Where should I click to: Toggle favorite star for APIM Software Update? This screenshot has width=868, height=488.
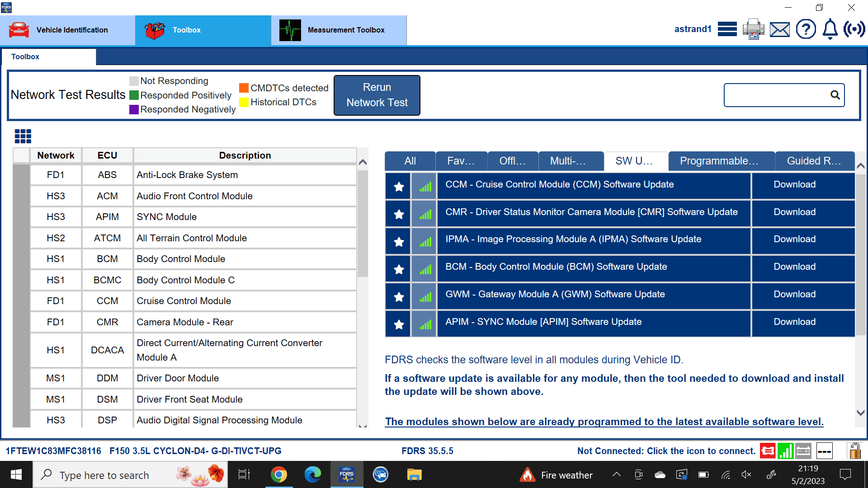click(399, 324)
